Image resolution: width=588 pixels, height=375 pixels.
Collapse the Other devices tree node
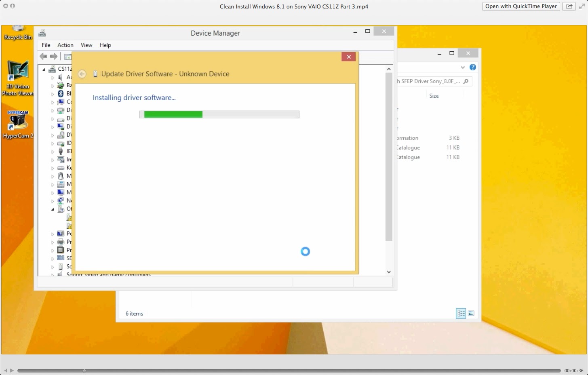[x=52, y=209]
